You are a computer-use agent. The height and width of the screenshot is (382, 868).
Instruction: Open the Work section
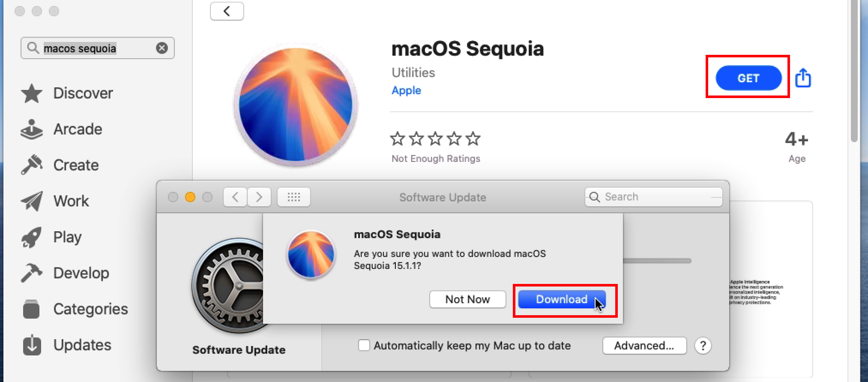pyautogui.click(x=71, y=201)
